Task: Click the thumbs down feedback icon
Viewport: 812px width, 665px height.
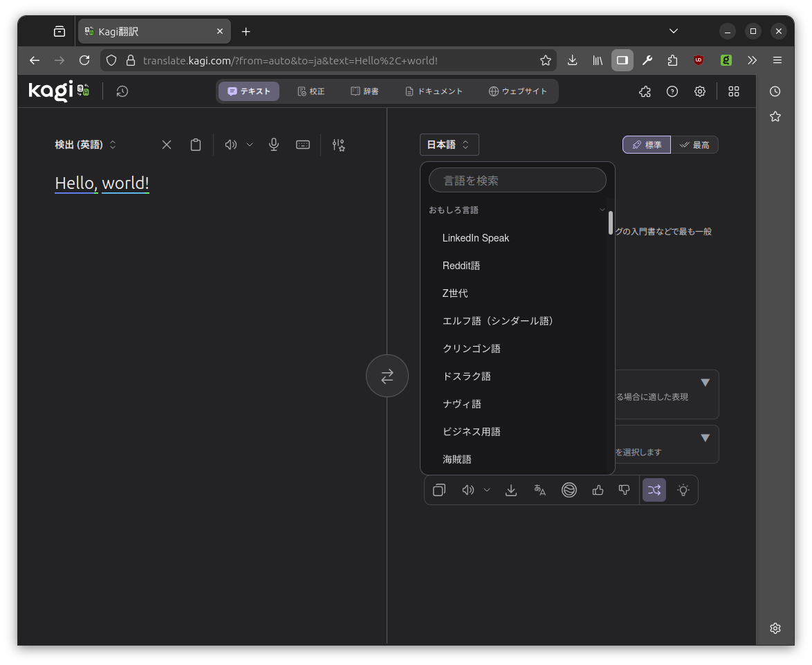Action: 624,490
